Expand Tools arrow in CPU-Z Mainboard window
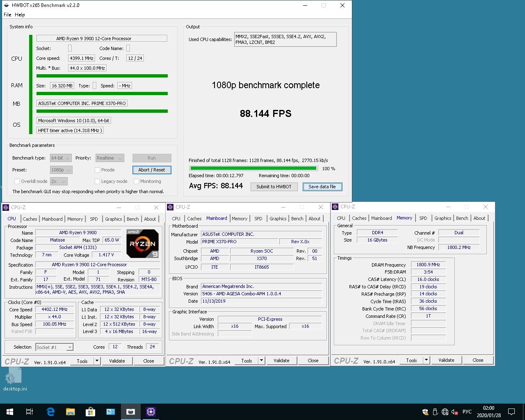 (x=261, y=361)
